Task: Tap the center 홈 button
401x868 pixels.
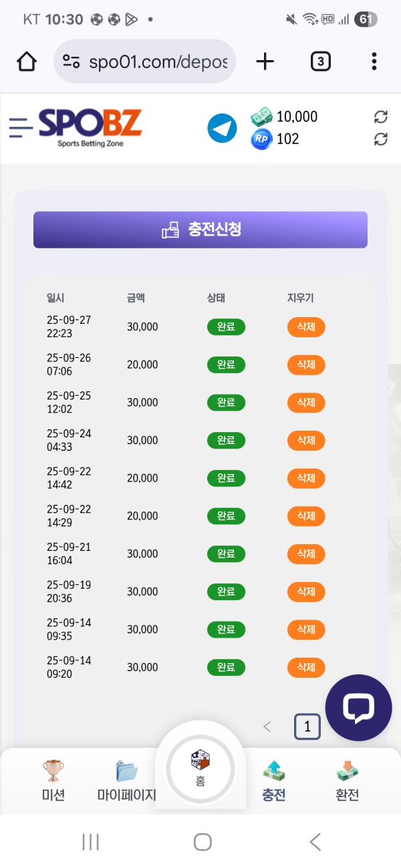Action: (x=200, y=768)
